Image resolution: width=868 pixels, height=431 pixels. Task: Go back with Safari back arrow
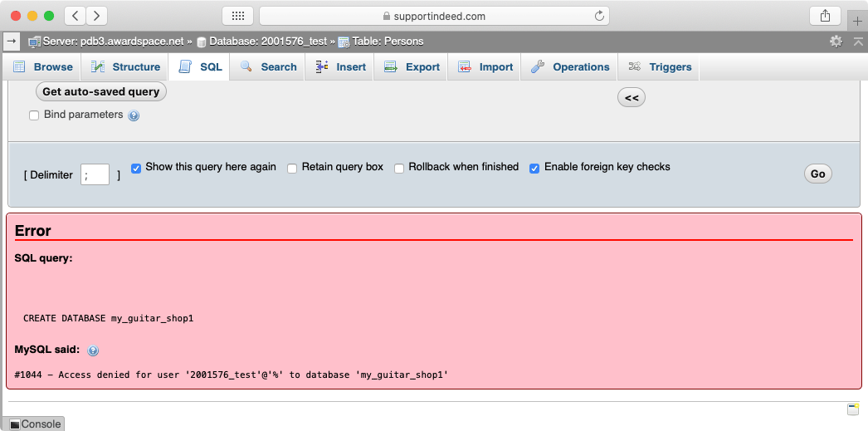coord(75,16)
